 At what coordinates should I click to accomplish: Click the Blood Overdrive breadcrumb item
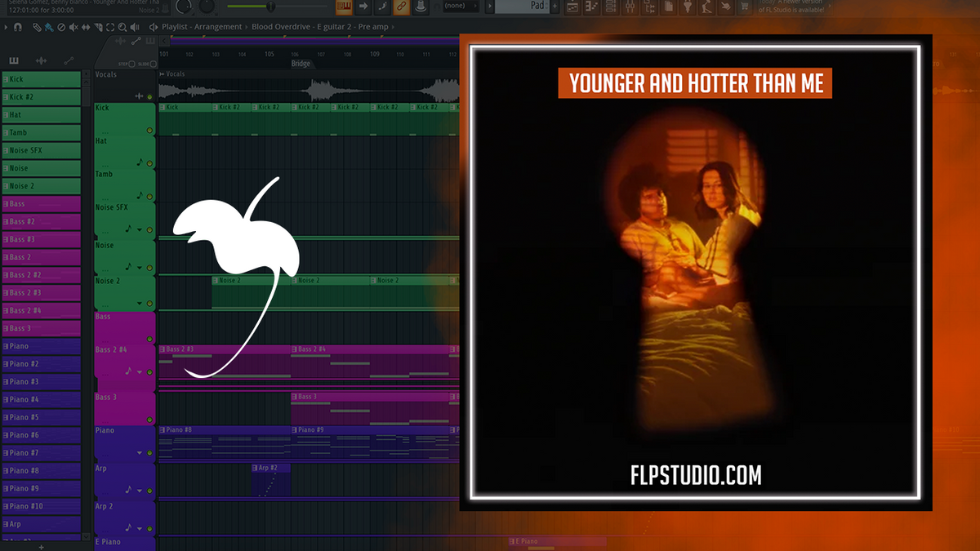pos(280,27)
